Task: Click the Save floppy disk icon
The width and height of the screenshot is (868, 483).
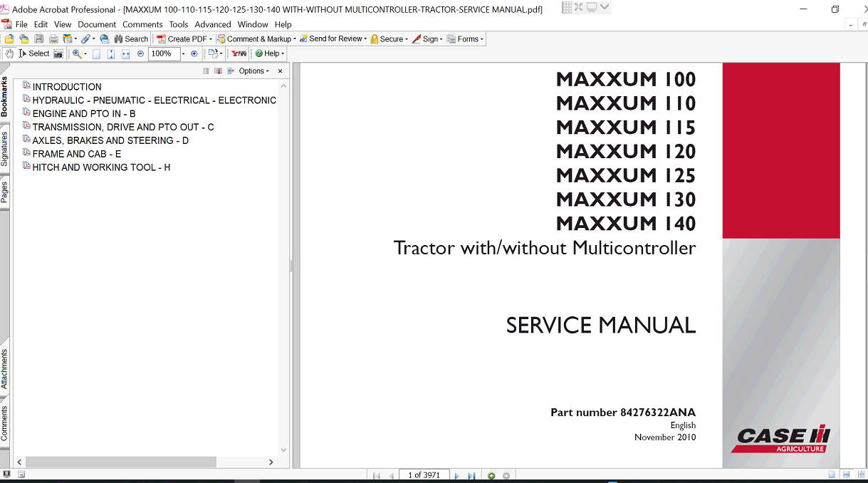Action: click(39, 39)
